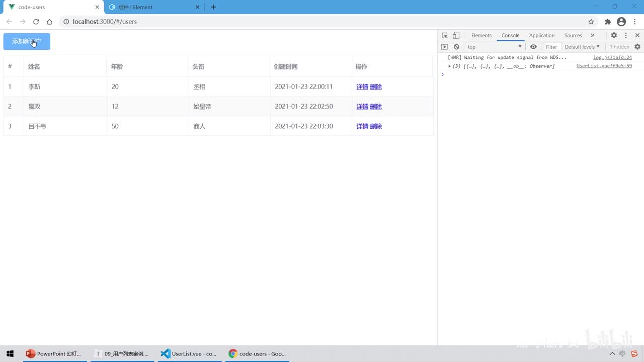Open the DevTools Elements tab
This screenshot has width=644, height=362.
(x=481, y=35)
